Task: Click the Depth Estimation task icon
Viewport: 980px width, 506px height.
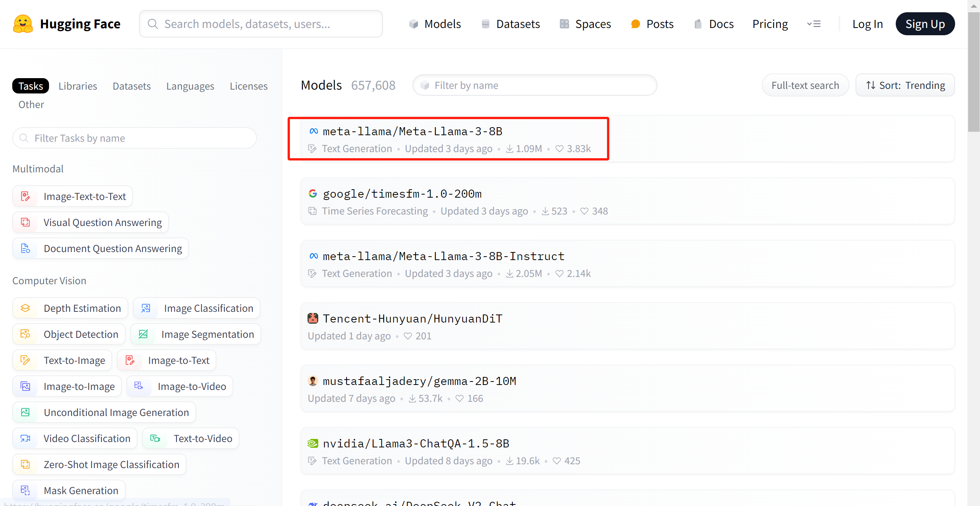Action: 25,308
